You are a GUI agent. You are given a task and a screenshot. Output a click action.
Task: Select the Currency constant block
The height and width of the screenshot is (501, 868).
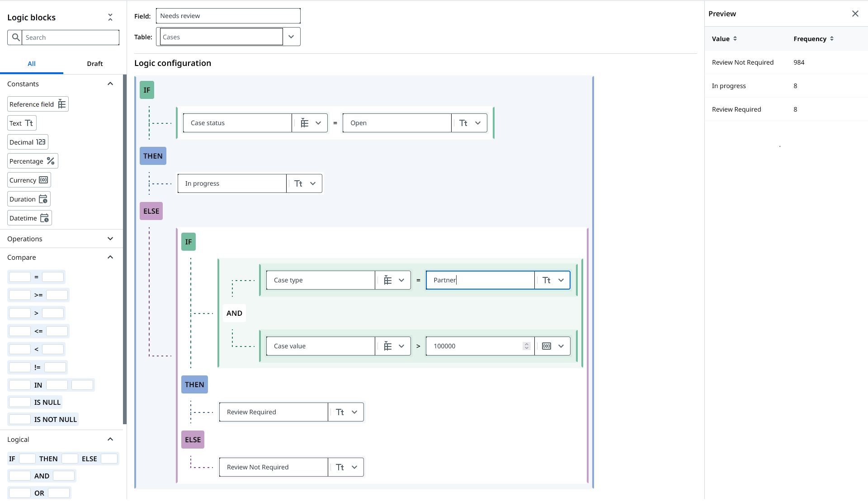28,179
